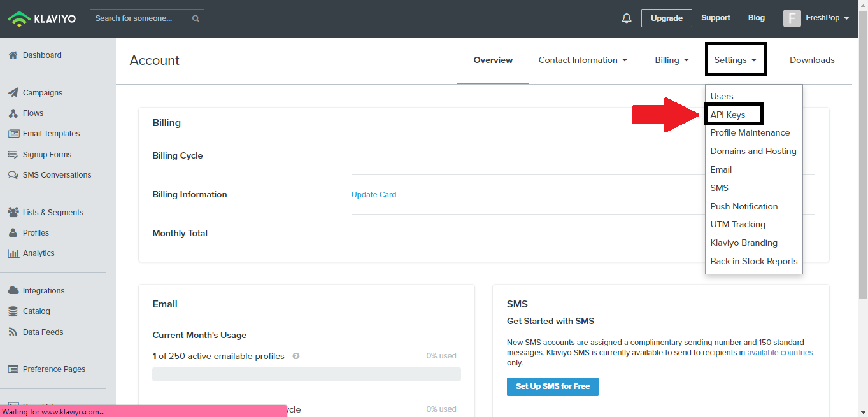Open Data Feeds in the sidebar
This screenshot has width=868, height=417.
click(x=43, y=332)
